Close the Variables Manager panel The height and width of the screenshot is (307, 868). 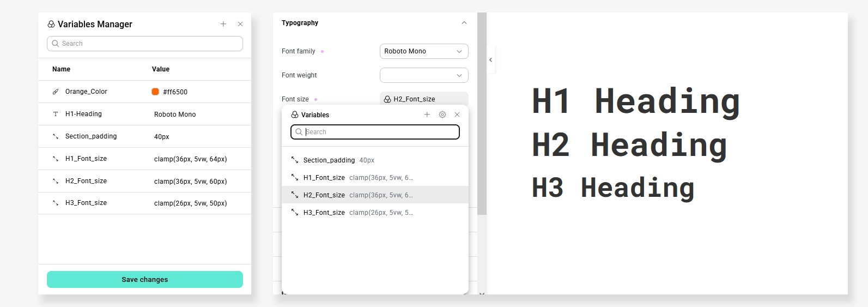pyautogui.click(x=240, y=24)
